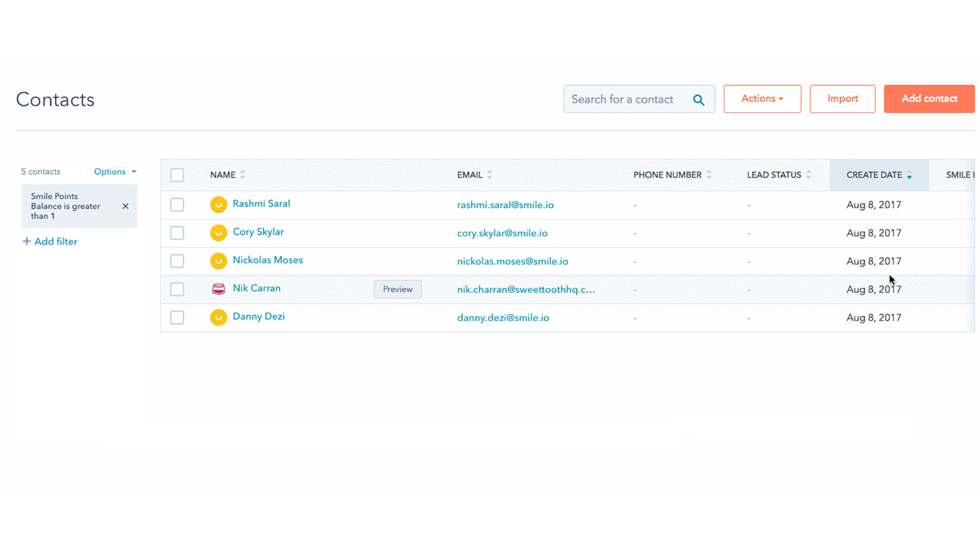This screenshot has width=980, height=551.
Task: Click the magnifying glass search icon
Action: [698, 99]
